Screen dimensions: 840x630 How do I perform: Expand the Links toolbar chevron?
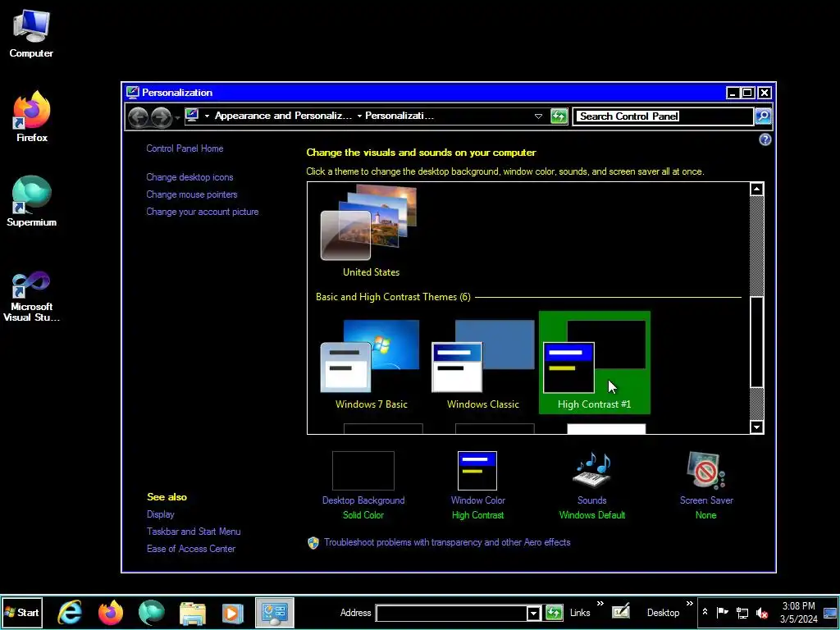(600, 604)
